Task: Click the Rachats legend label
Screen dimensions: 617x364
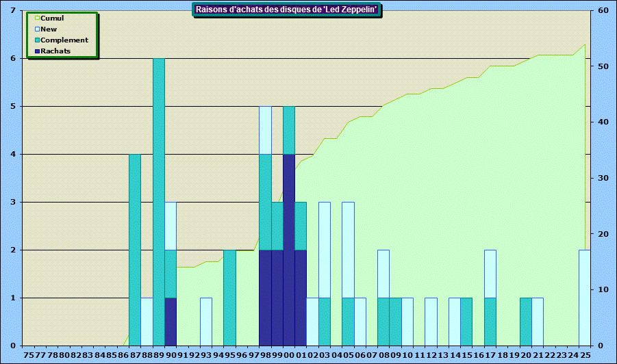Action: [x=55, y=51]
